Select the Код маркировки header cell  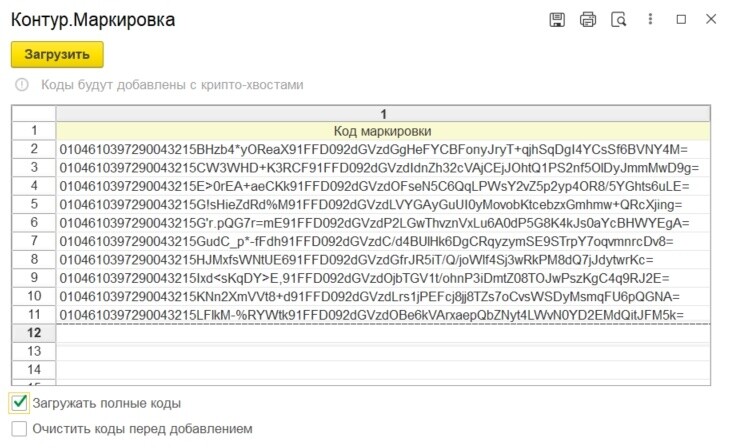(x=383, y=131)
